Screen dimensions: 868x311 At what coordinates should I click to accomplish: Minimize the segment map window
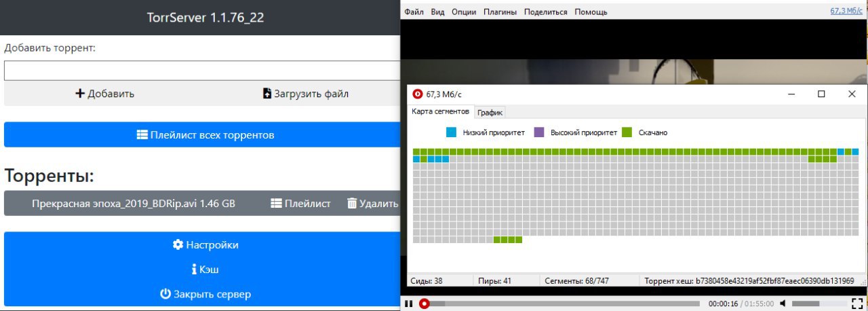[x=790, y=94]
